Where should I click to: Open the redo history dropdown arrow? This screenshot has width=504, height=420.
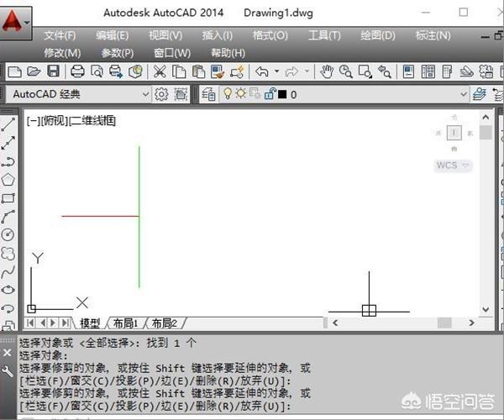(x=307, y=71)
